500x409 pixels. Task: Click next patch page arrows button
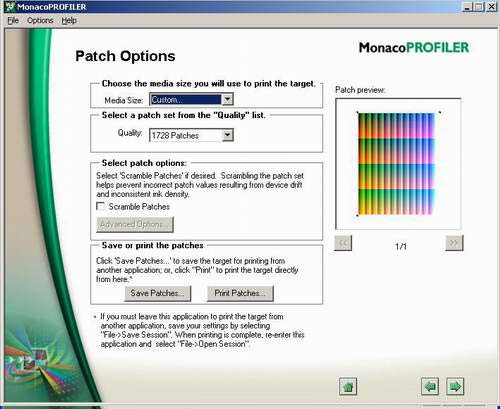pyautogui.click(x=454, y=243)
